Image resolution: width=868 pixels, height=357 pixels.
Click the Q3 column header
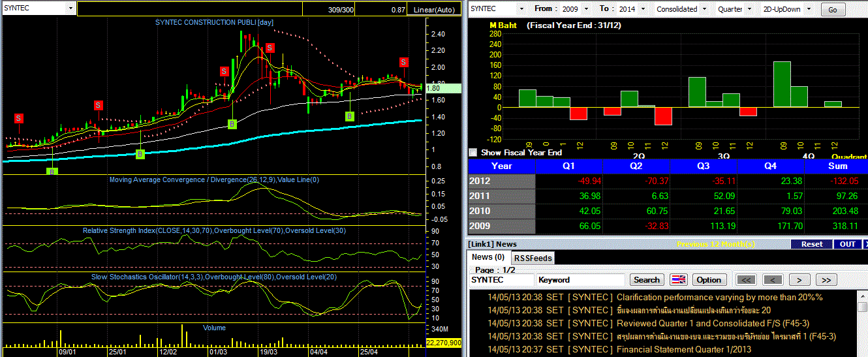tap(703, 166)
